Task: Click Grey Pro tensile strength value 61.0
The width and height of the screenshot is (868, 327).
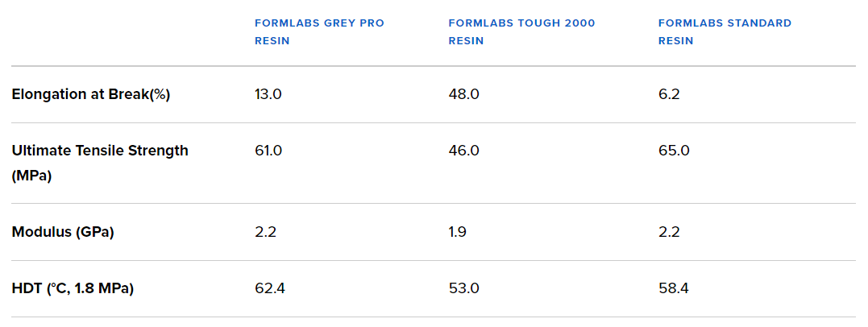Action: 268,151
